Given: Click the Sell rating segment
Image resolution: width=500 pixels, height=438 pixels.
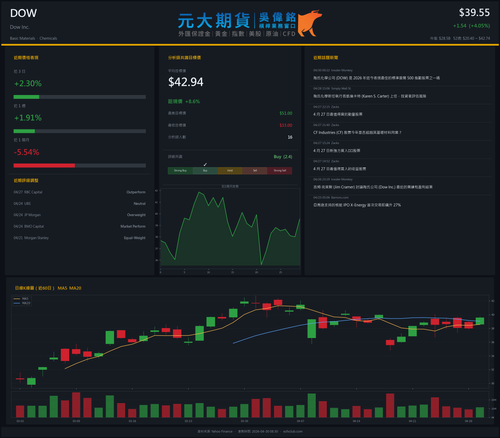Looking at the screenshot, I should click(255, 171).
